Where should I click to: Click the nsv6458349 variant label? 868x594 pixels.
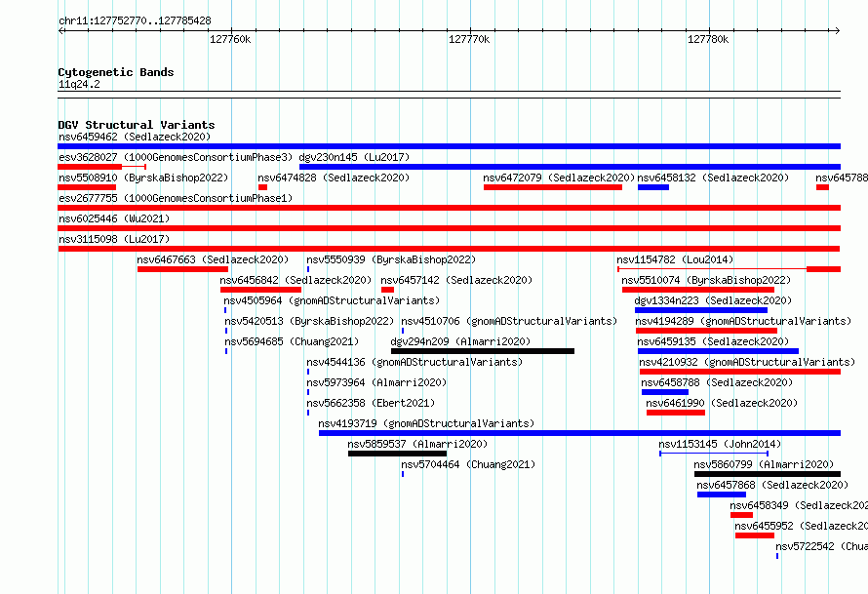click(x=799, y=505)
